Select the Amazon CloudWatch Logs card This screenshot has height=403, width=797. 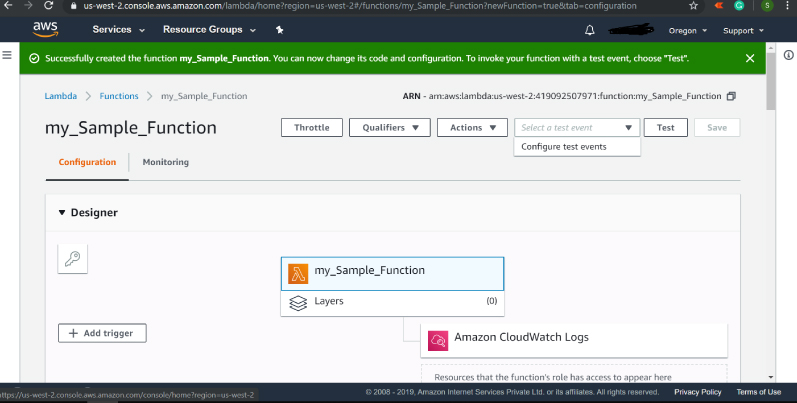(574, 340)
